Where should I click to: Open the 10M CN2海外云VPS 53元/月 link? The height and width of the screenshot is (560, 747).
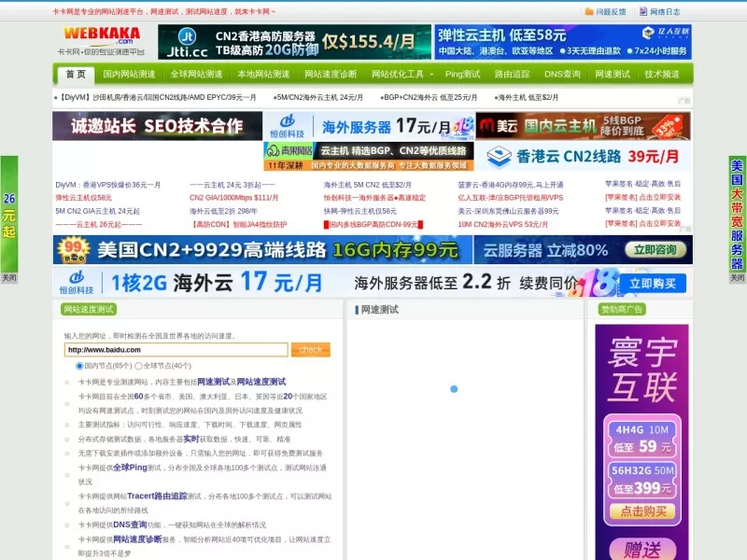[x=503, y=224]
